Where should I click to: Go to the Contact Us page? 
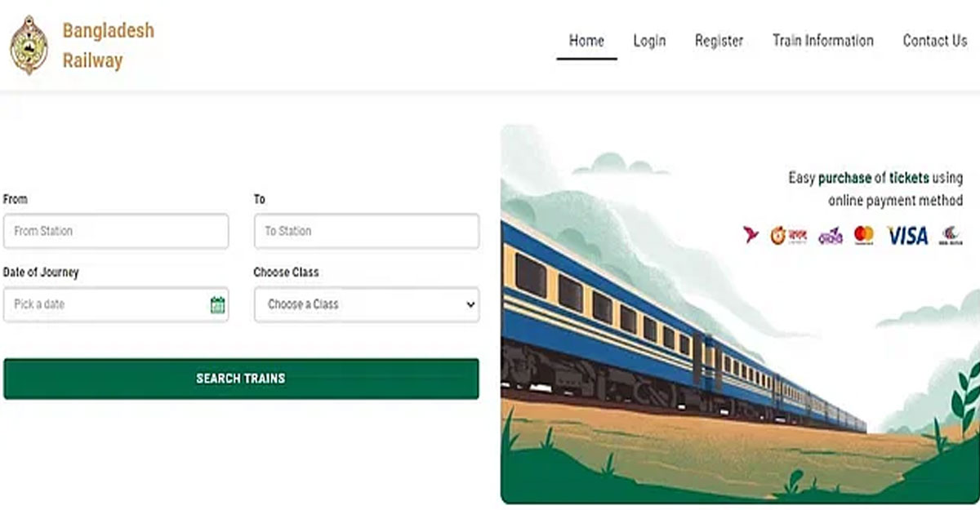pos(934,41)
